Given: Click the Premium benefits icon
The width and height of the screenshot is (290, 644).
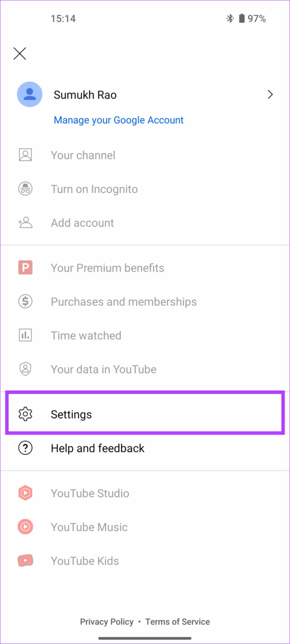Looking at the screenshot, I should [25, 267].
